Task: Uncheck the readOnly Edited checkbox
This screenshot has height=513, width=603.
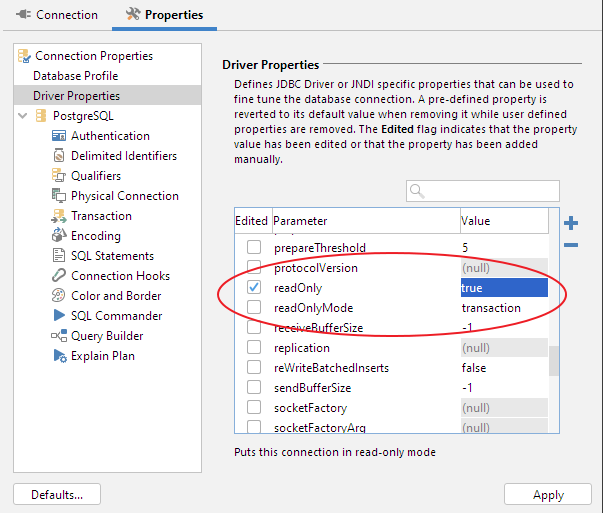Action: pos(254,288)
